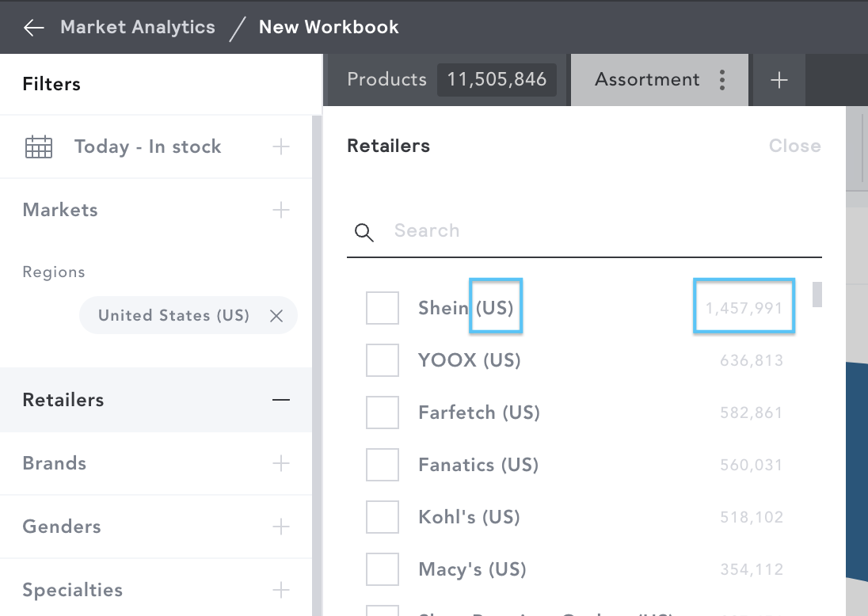Check the Shein (US) checkbox

click(x=383, y=308)
